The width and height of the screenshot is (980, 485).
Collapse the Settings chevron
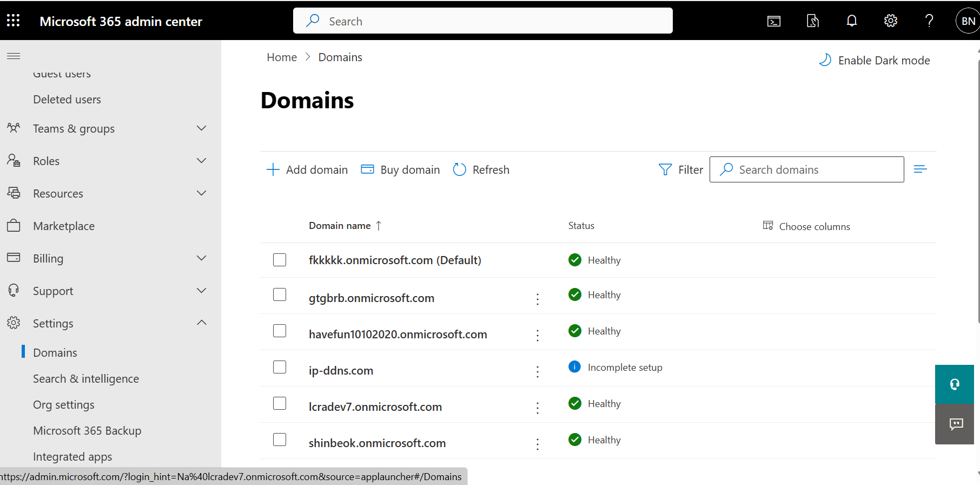[202, 323]
